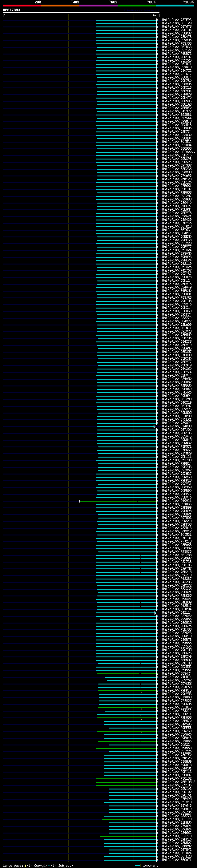Select hit label UniRef100_Q4LDW9
This screenshot has width=197, height=868.
pyautogui.click(x=177, y=603)
